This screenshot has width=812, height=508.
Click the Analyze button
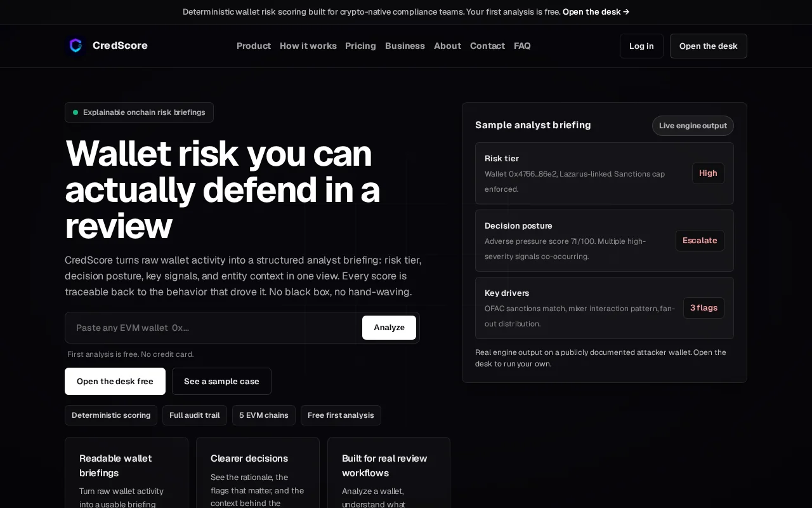pyautogui.click(x=389, y=328)
